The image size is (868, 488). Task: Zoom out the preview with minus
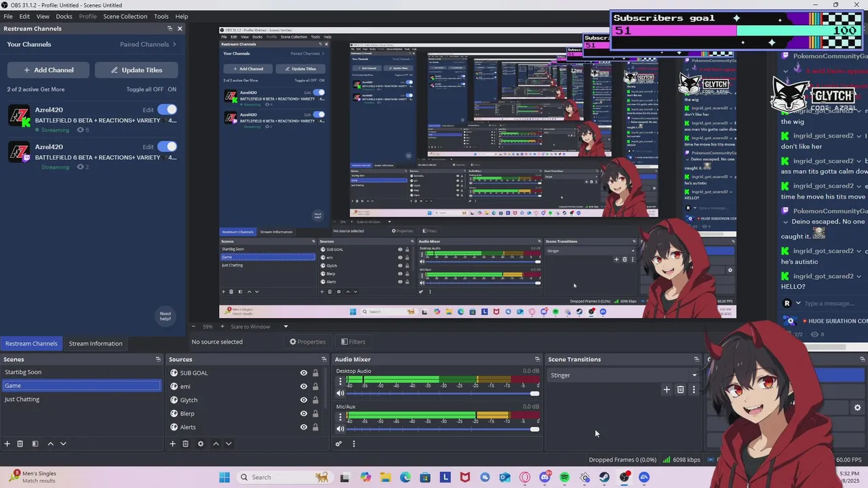click(193, 327)
